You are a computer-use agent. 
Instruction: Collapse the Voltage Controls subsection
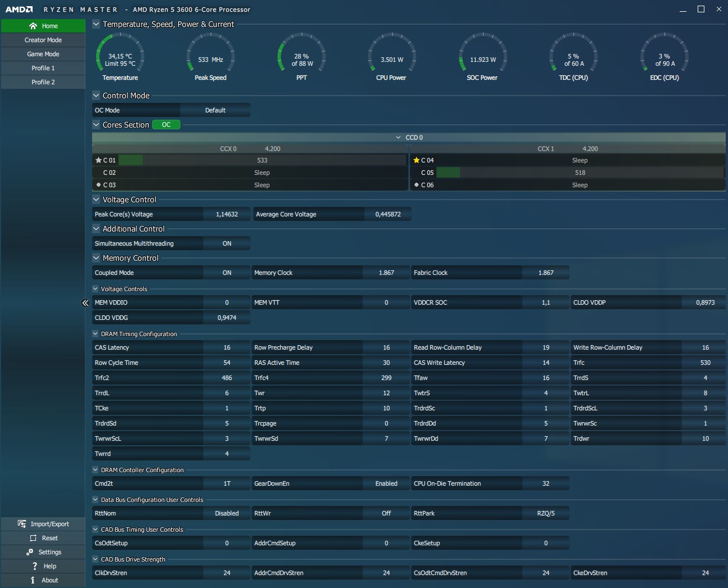coord(95,289)
